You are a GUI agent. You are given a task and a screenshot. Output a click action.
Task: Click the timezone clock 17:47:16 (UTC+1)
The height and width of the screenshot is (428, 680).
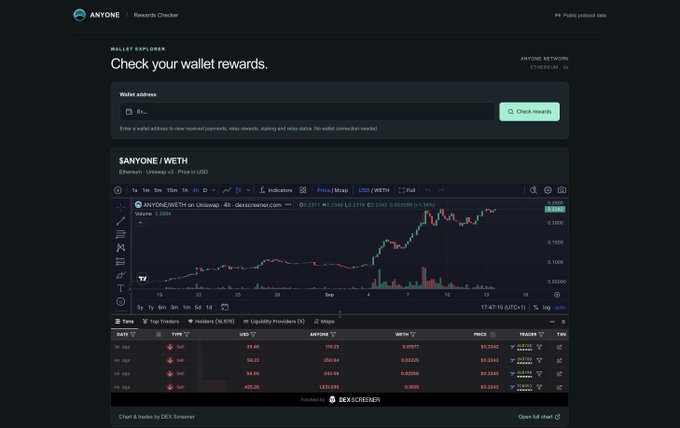tap(503, 307)
